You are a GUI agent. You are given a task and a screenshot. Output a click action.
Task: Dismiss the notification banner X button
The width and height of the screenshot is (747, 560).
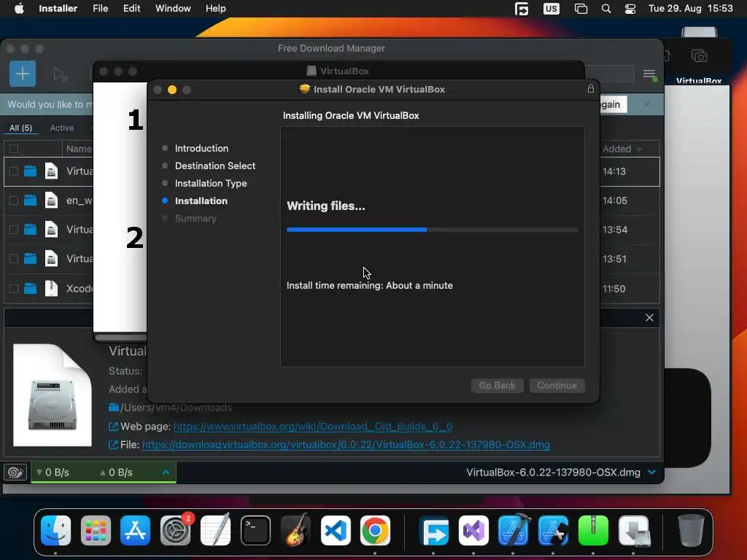coord(646,104)
